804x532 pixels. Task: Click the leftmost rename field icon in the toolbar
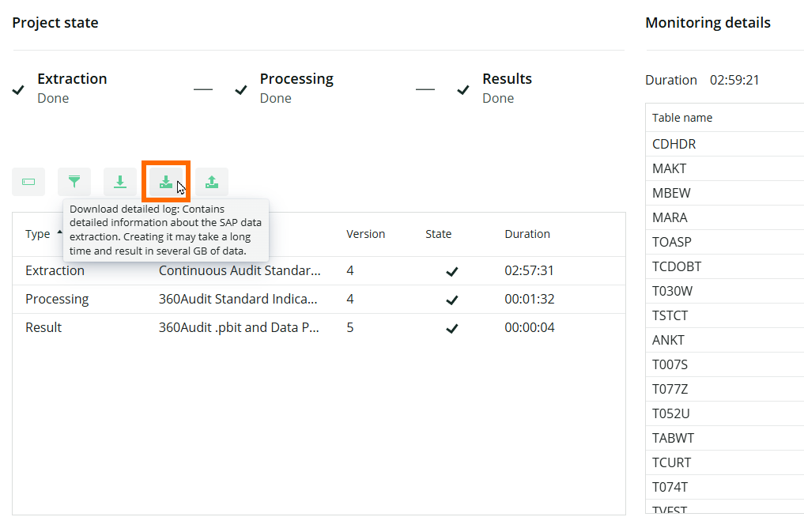pyautogui.click(x=28, y=182)
